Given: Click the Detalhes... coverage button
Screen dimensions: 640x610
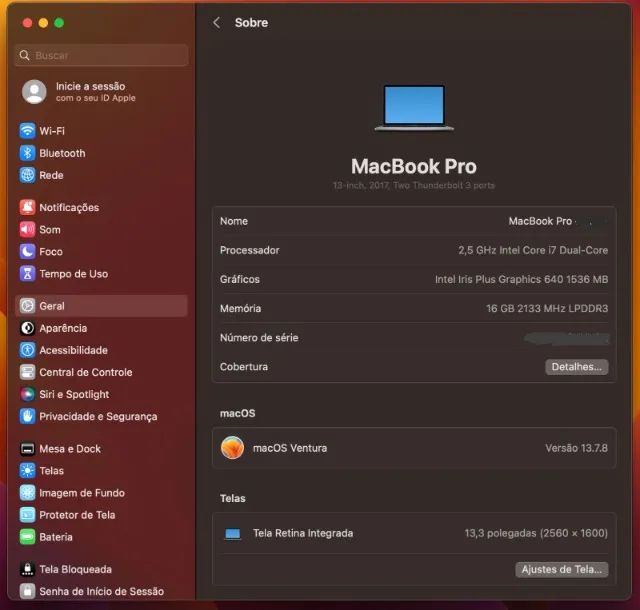Looking at the screenshot, I should pyautogui.click(x=576, y=367).
